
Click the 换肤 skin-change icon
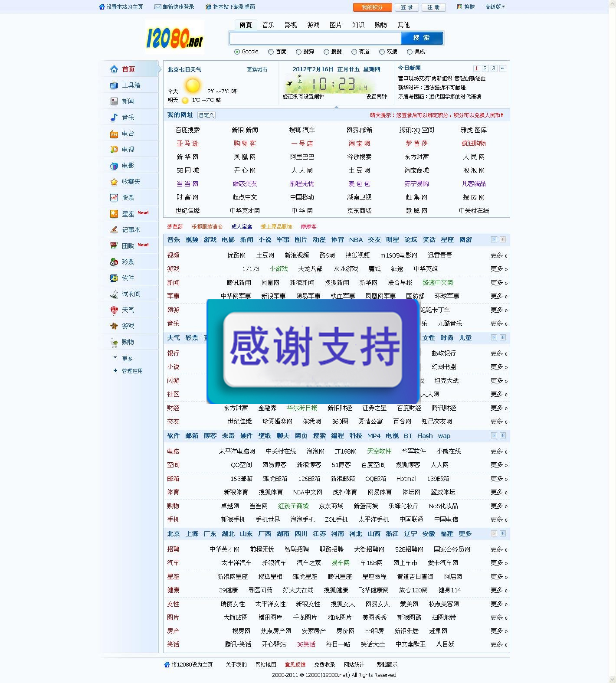coord(460,7)
